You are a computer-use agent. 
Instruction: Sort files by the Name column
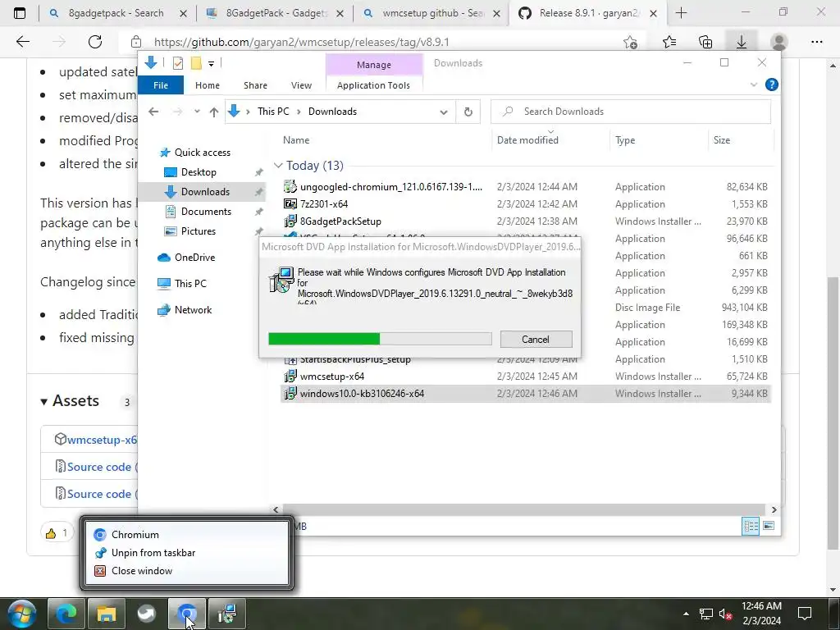[296, 139]
